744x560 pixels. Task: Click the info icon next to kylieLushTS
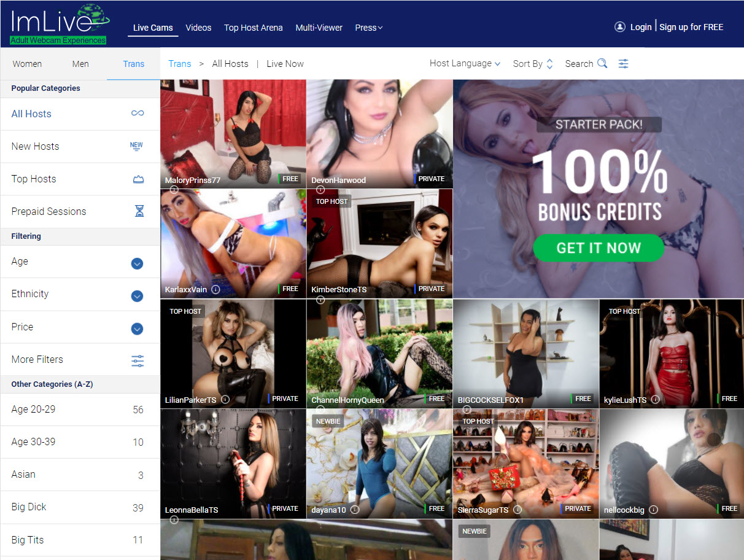(655, 400)
